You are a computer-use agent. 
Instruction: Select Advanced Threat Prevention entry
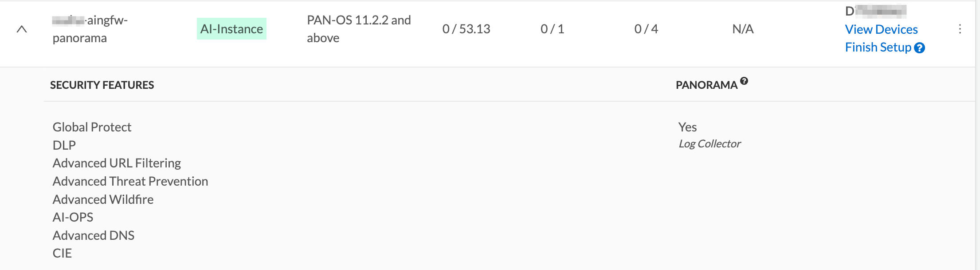(130, 181)
